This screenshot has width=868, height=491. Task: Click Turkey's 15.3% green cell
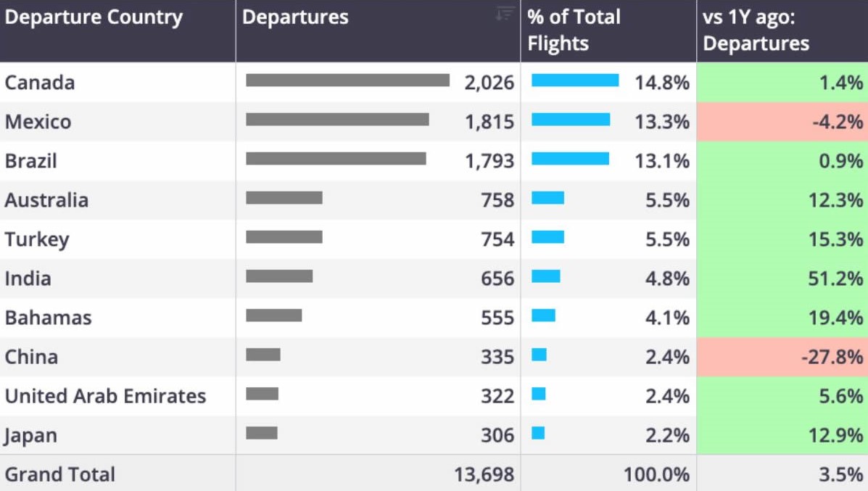tap(782, 239)
